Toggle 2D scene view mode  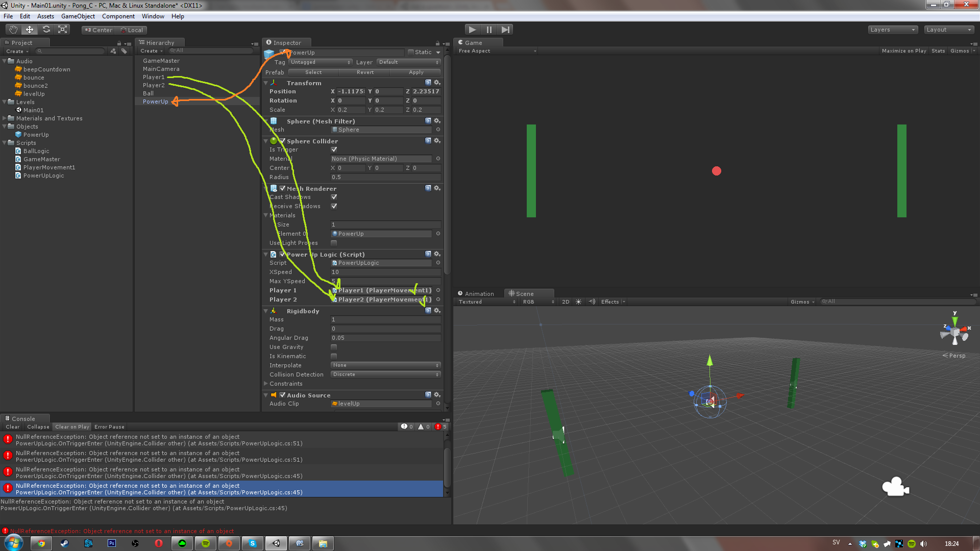(x=566, y=302)
